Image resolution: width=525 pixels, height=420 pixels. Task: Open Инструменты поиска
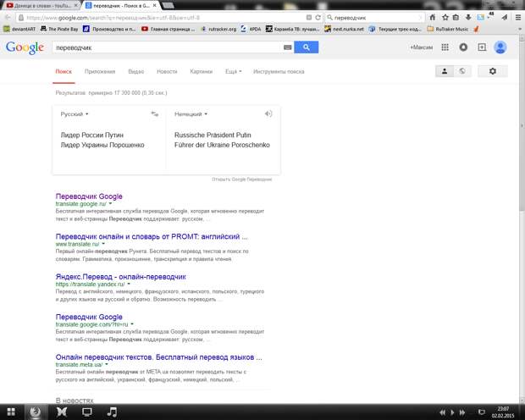[279, 71]
